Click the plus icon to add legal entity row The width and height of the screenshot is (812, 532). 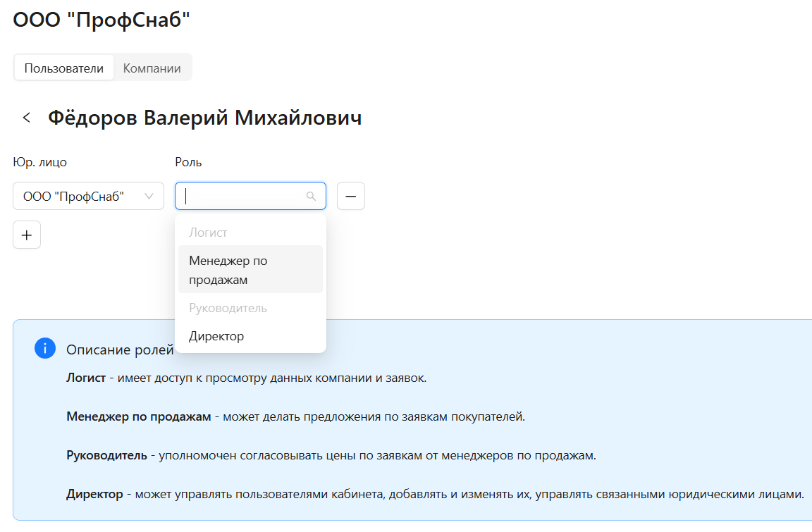click(26, 234)
